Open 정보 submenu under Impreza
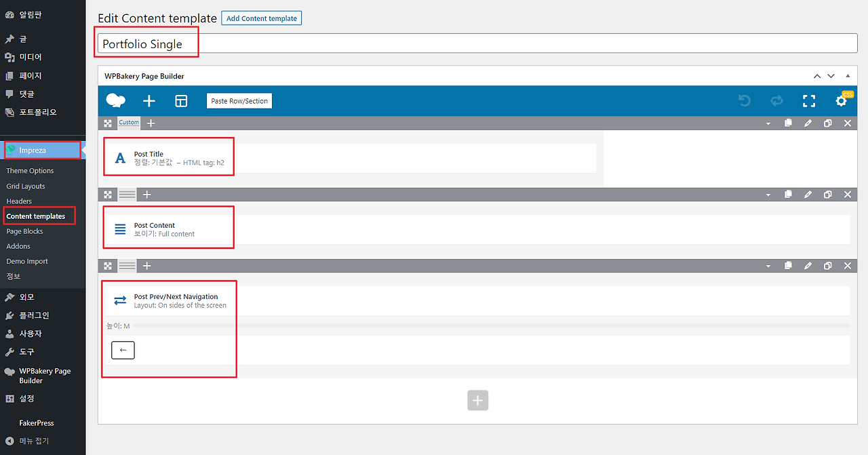This screenshot has height=455, width=868. pyautogui.click(x=14, y=276)
